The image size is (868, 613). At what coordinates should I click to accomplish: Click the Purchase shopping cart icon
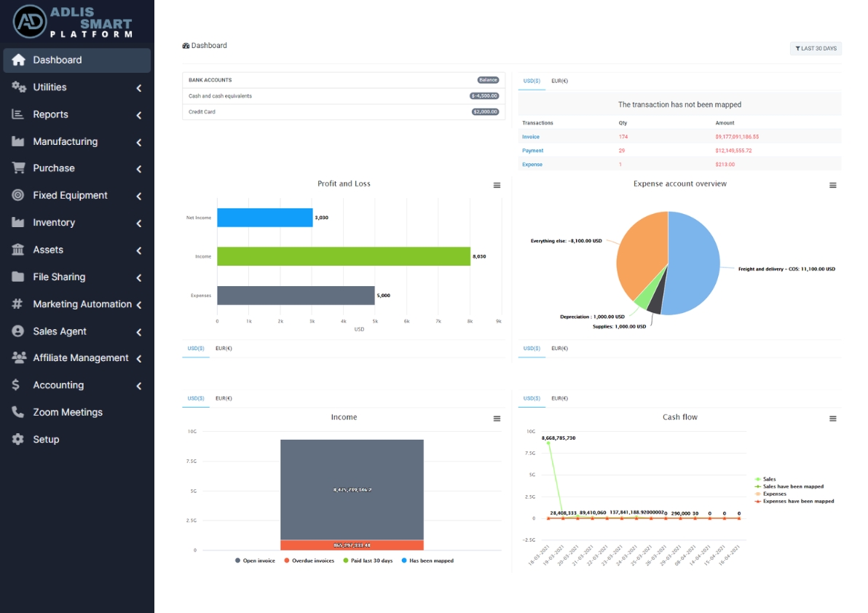[18, 168]
